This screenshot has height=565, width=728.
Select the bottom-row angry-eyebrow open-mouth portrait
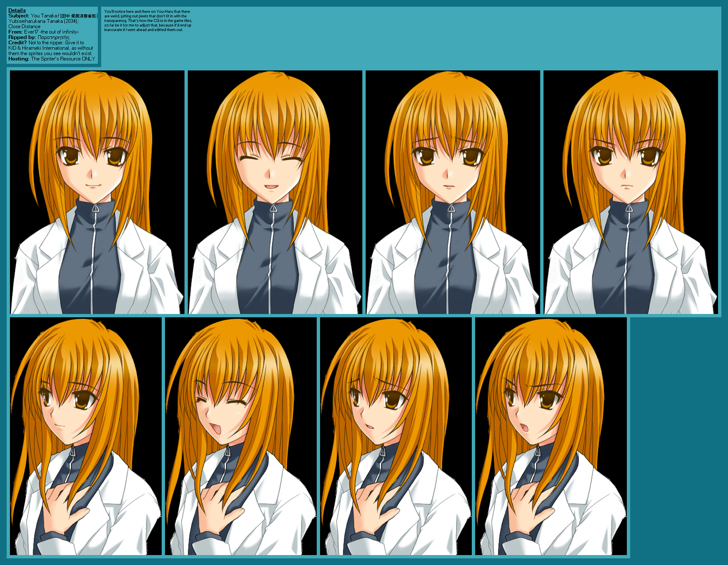tap(551, 436)
